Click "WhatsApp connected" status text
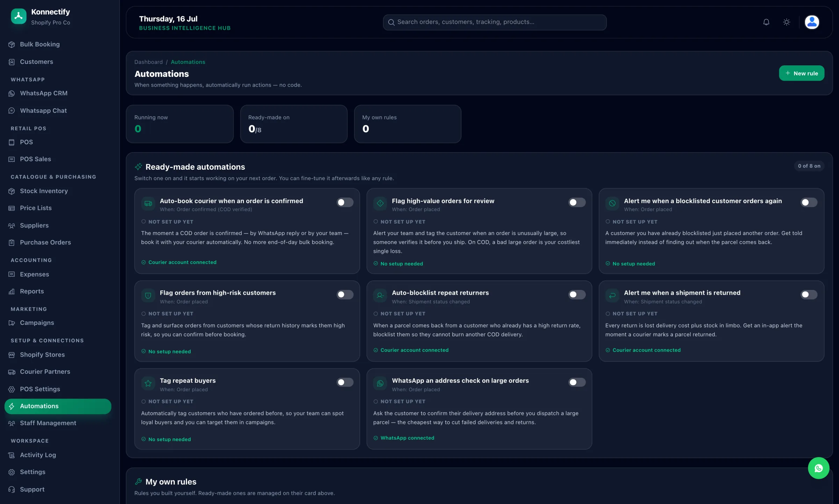Image resolution: width=839 pixels, height=504 pixels. (x=407, y=438)
